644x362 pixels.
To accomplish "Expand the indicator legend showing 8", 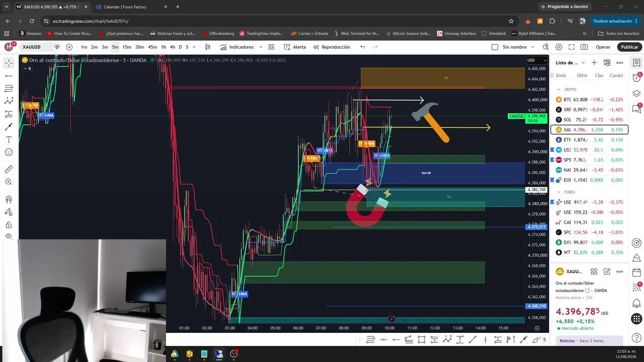I will pyautogui.click(x=27, y=68).
